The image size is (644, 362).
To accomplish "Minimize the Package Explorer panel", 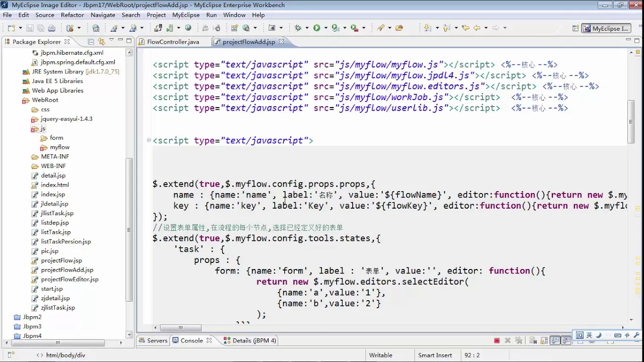I will click(120, 40).
